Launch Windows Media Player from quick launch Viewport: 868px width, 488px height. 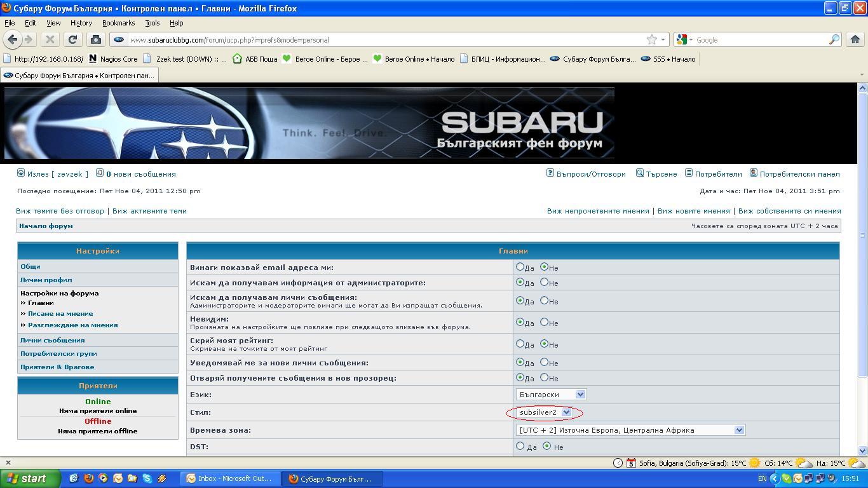point(103,478)
